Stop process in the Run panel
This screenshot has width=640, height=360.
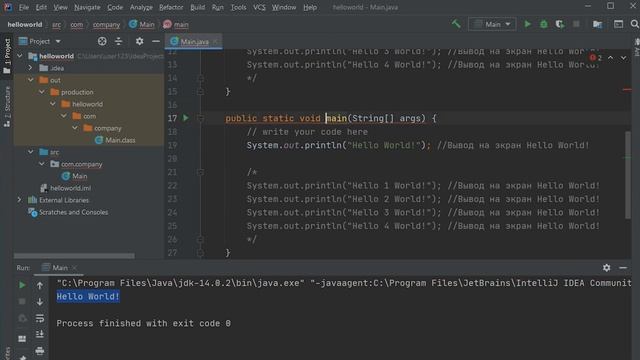click(22, 301)
